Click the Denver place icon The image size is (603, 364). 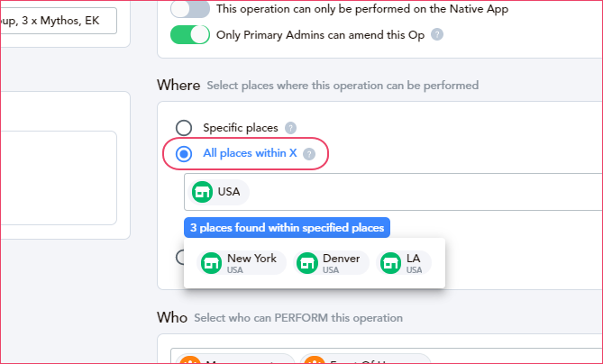tap(306, 263)
